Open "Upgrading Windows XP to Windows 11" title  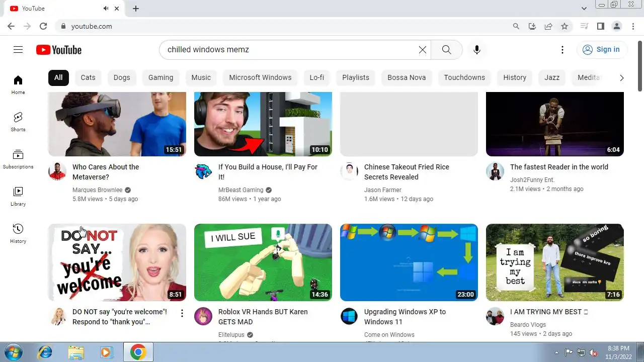(405, 317)
